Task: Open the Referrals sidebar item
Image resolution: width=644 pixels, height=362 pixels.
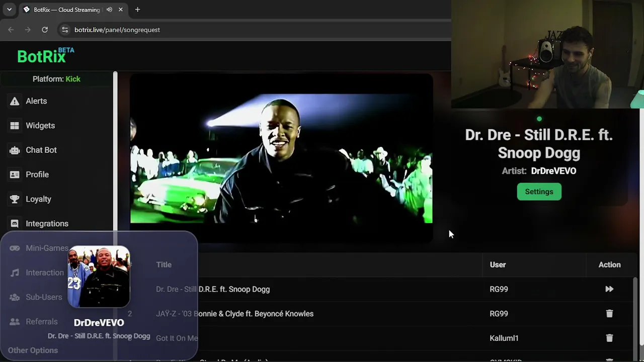Action: [34, 322]
